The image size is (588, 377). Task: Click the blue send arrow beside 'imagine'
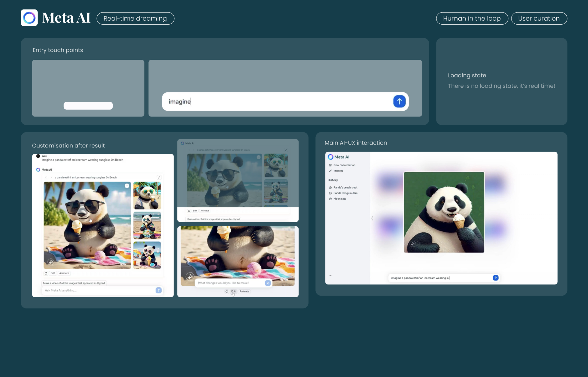(x=399, y=101)
